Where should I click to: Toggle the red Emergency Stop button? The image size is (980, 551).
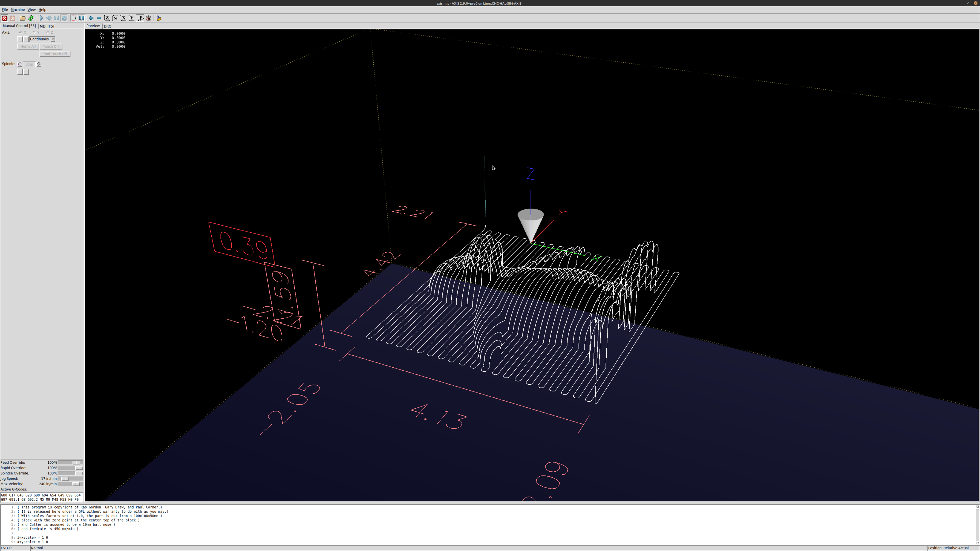pyautogui.click(x=5, y=18)
